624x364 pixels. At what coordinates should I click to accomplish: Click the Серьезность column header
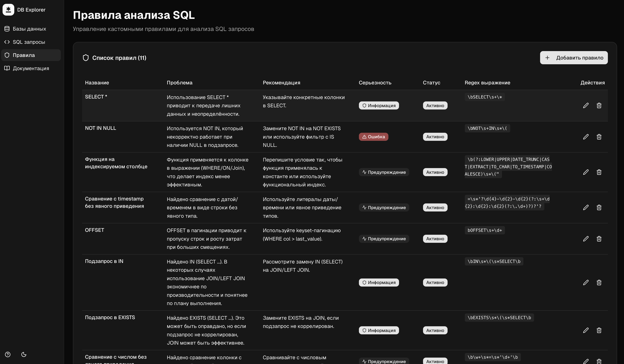pyautogui.click(x=375, y=83)
